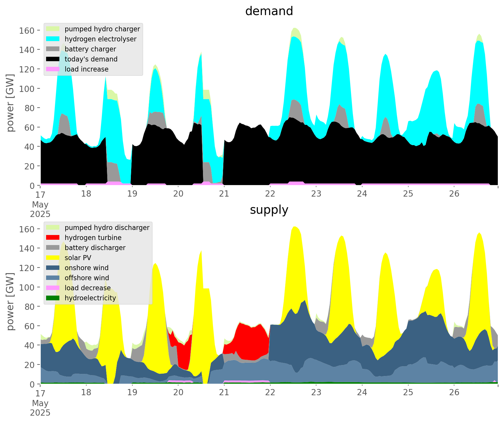Click the 'solar PV' legend label

(78, 258)
